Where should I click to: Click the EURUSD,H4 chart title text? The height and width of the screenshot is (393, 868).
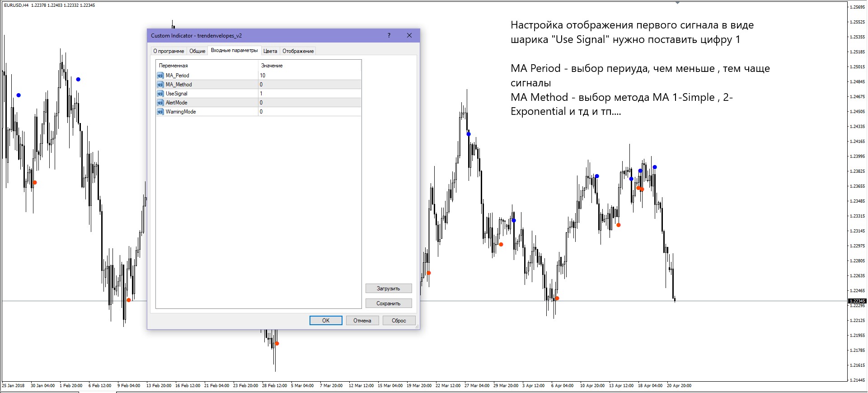coord(16,5)
